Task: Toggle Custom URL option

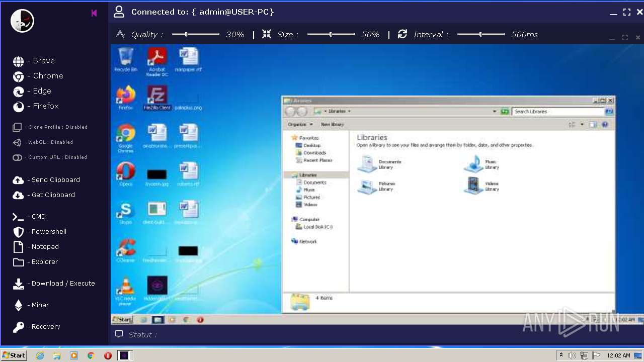Action: pos(50,157)
